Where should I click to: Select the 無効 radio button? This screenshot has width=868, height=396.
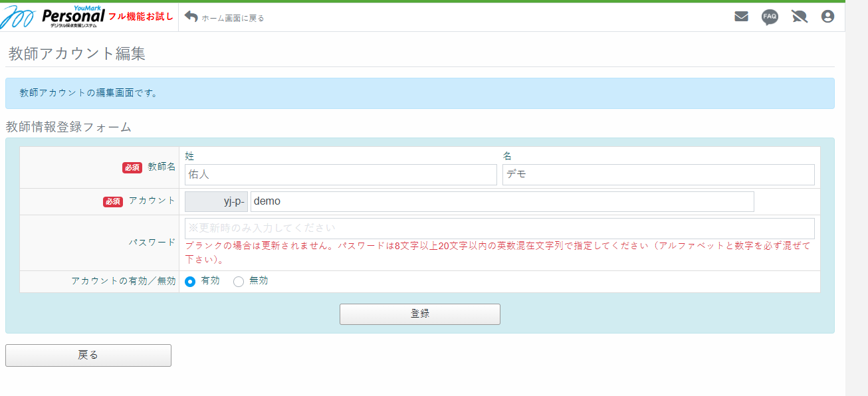(x=239, y=280)
